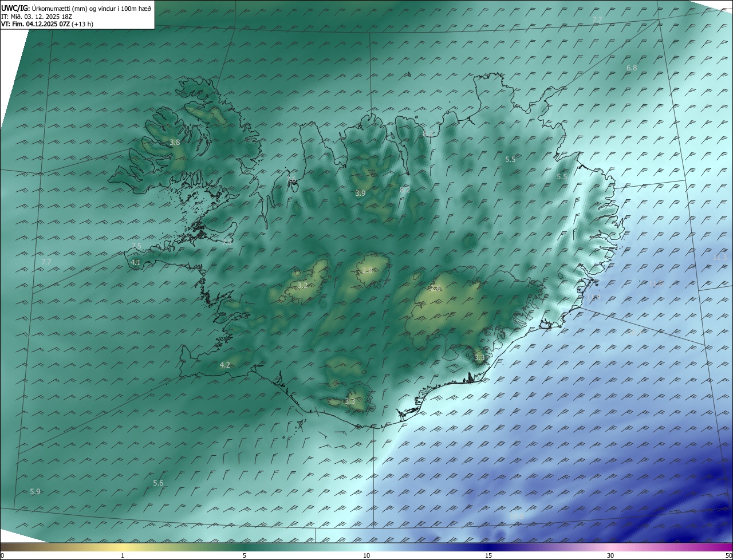Click the color scale tick label 0
This screenshot has width=733, height=560.
point(2,555)
